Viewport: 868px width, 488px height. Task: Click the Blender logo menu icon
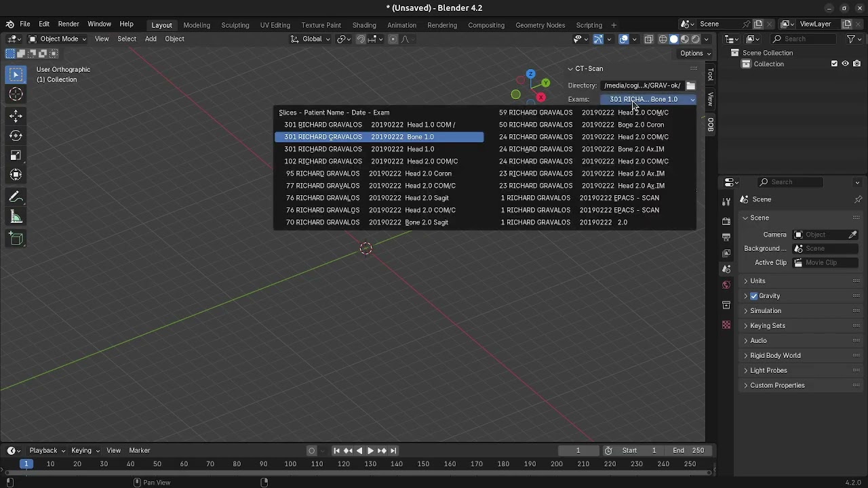pos(9,24)
